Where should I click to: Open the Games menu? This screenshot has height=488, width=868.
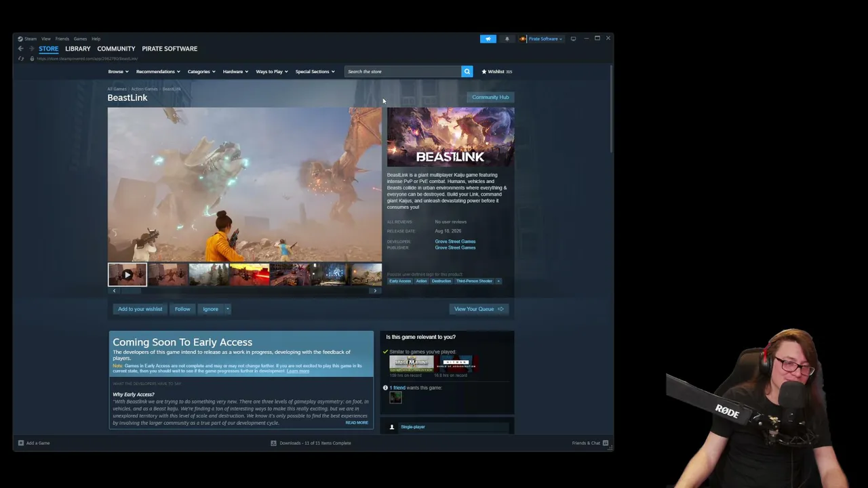[x=80, y=39]
